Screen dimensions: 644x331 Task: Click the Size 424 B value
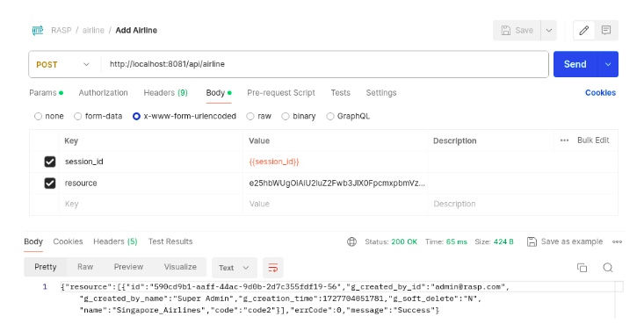click(x=494, y=242)
